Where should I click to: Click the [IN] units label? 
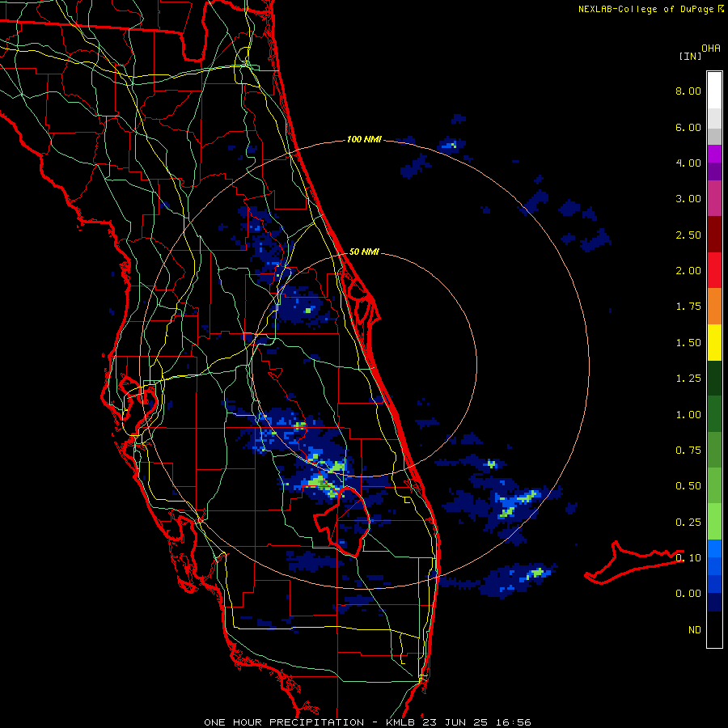pos(690,56)
